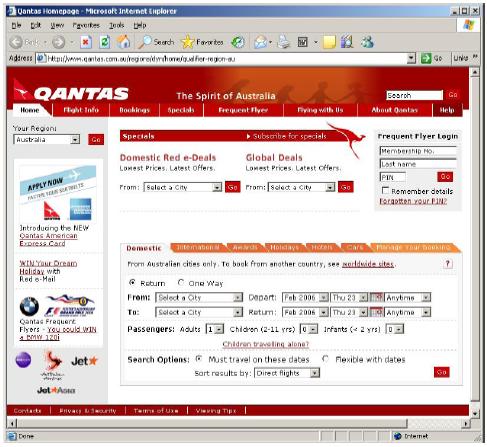Screen dimensions: 487x447
Task: Click the horizontal scrollbar right arrow
Action: point(465,424)
